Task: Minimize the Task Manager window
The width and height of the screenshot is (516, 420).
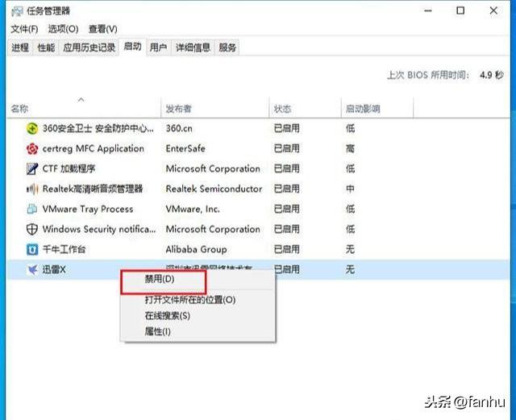Action: click(x=428, y=10)
